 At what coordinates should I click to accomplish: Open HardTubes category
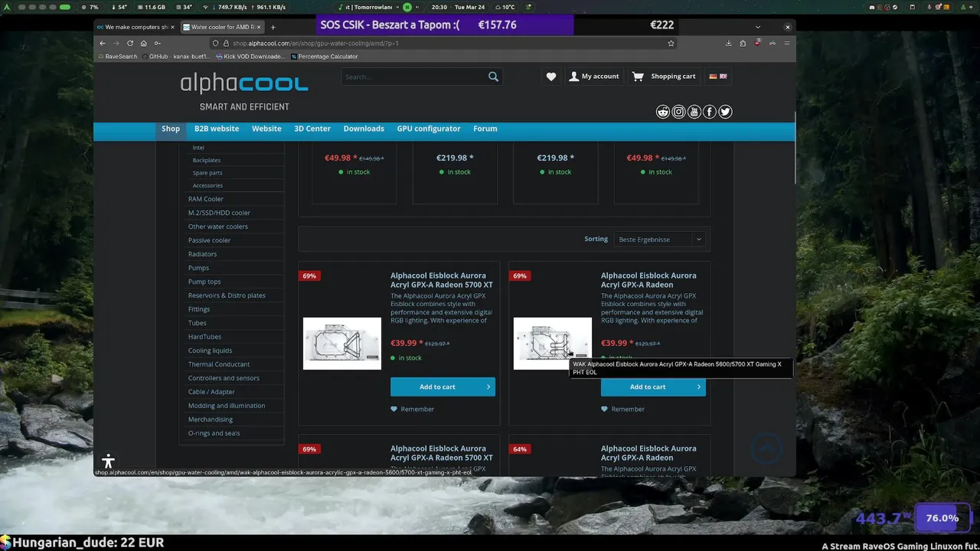(x=204, y=337)
